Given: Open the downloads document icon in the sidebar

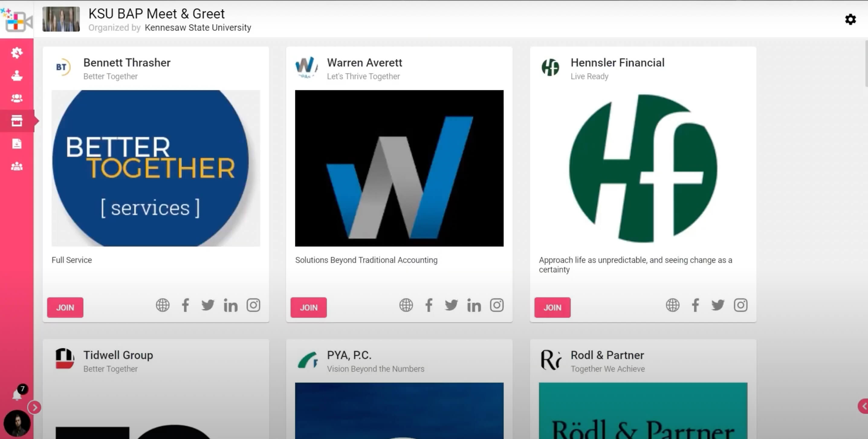Looking at the screenshot, I should pos(17,144).
